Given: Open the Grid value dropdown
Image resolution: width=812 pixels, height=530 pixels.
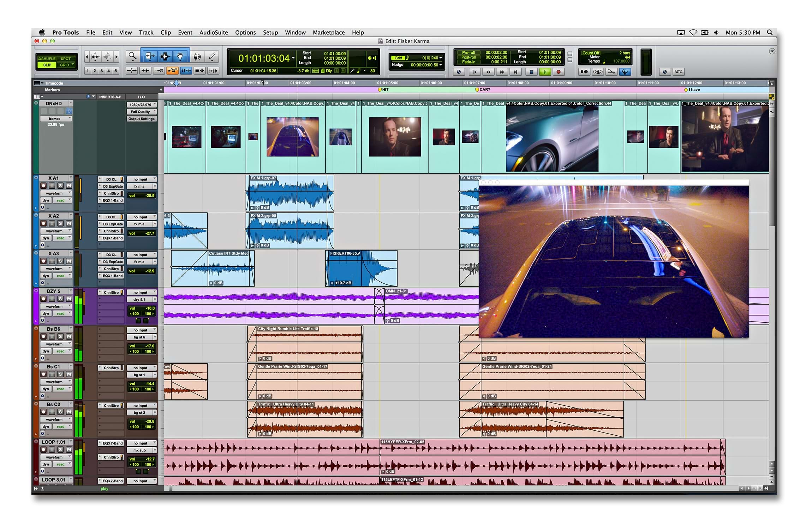Looking at the screenshot, I should [441, 58].
